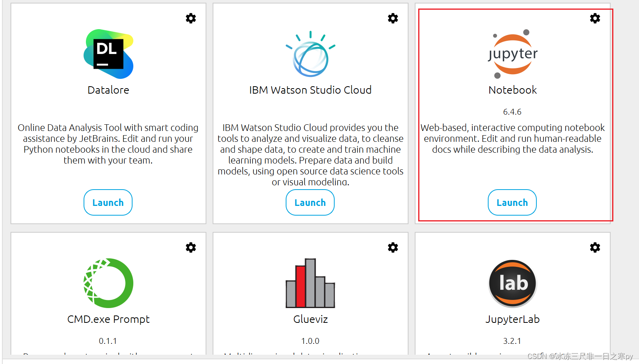Click Glueviz version 1.0.0
The width and height of the screenshot is (639, 364).
pyautogui.click(x=310, y=341)
